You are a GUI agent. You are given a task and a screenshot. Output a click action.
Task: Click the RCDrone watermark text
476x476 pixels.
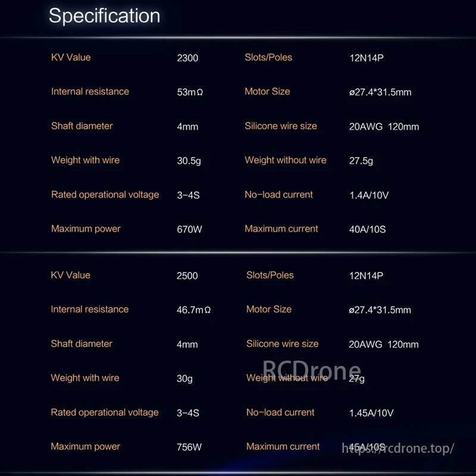tap(312, 371)
